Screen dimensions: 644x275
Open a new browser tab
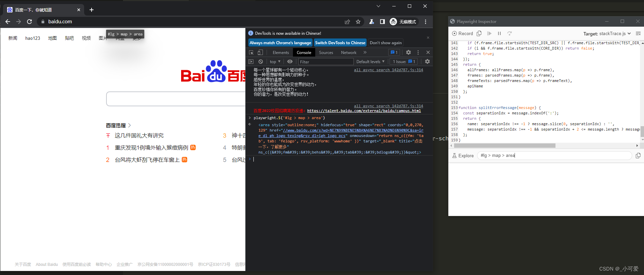click(x=92, y=10)
